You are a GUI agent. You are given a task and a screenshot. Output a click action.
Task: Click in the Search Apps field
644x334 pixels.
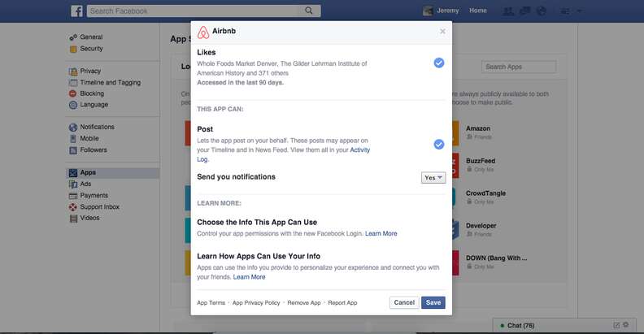[x=519, y=67]
